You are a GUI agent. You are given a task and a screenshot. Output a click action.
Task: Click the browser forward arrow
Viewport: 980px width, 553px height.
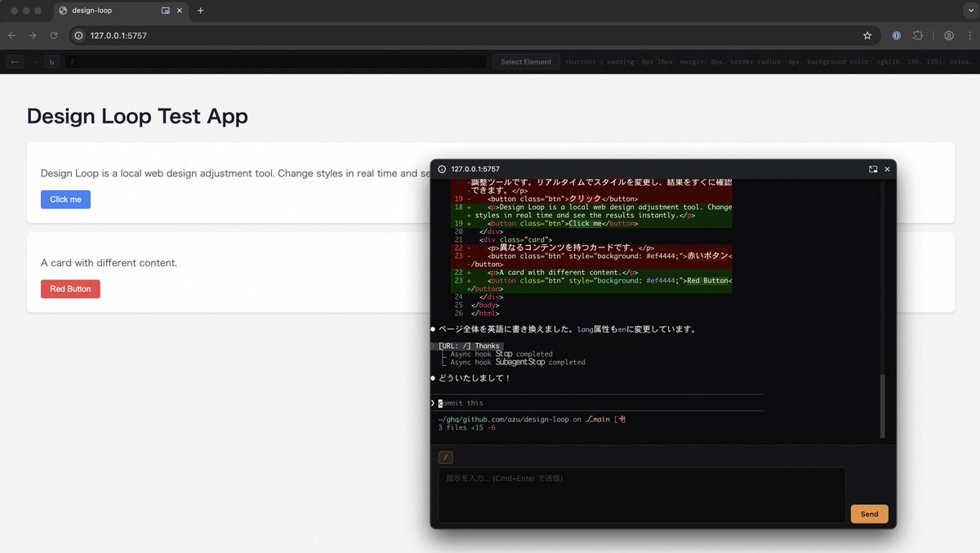pyautogui.click(x=33, y=36)
